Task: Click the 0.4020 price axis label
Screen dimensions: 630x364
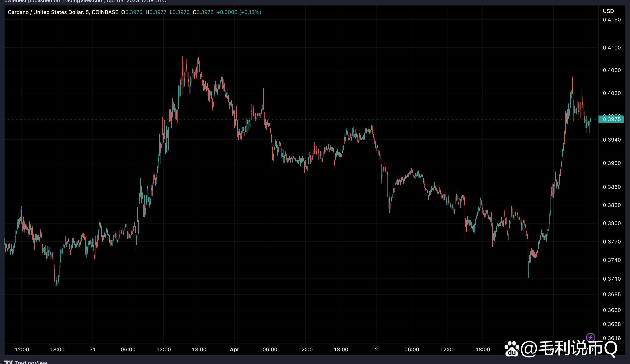Action: point(612,93)
